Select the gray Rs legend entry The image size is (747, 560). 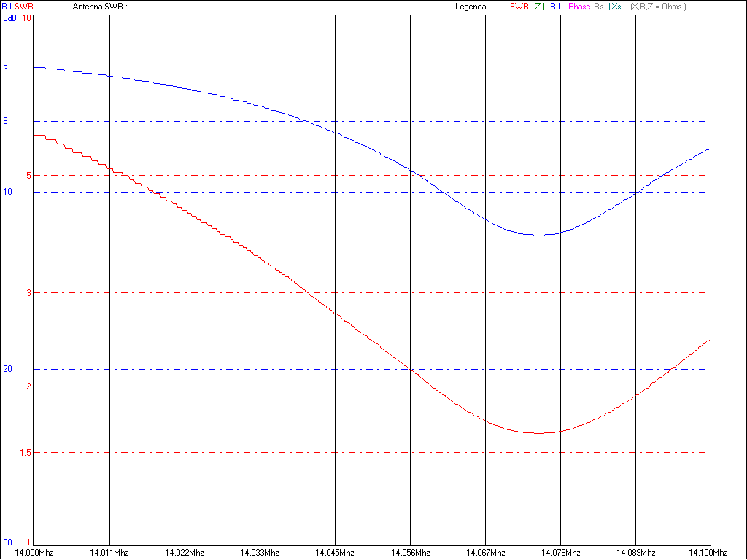599,7
